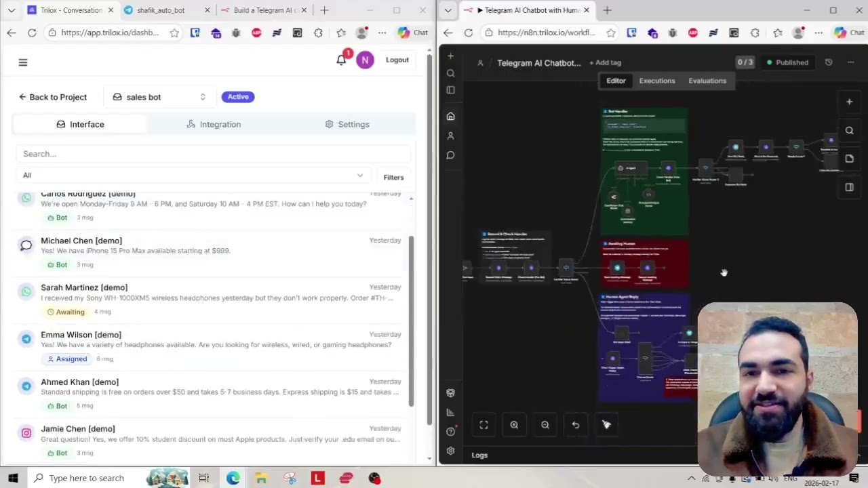868x488 pixels.
Task: Click the app.trilox.io address bar
Action: pos(110,33)
